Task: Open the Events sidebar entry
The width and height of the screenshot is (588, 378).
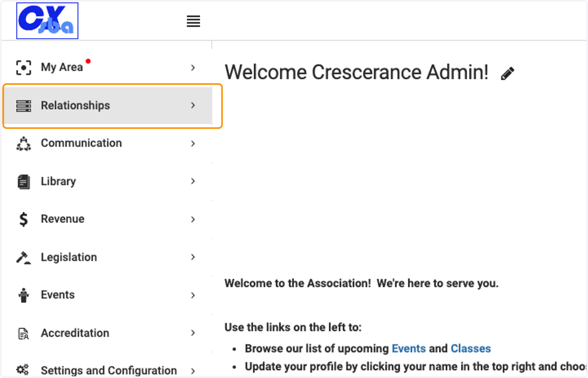Action: [x=107, y=295]
